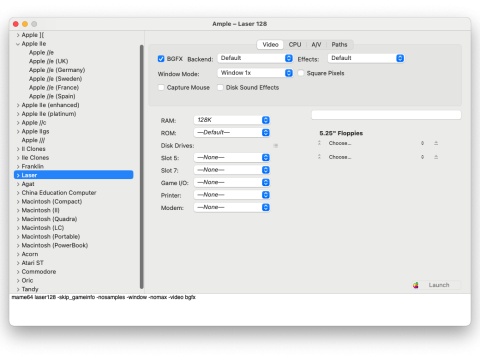Image resolution: width=480 pixels, height=360 pixels.
Task: Click the eject icon for the second floppy
Action: 436,157
